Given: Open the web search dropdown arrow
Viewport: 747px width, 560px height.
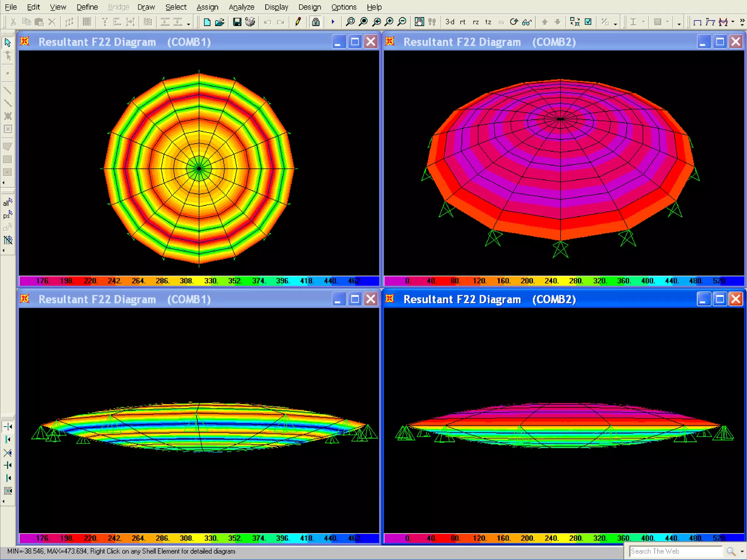Looking at the screenshot, I should point(742,552).
